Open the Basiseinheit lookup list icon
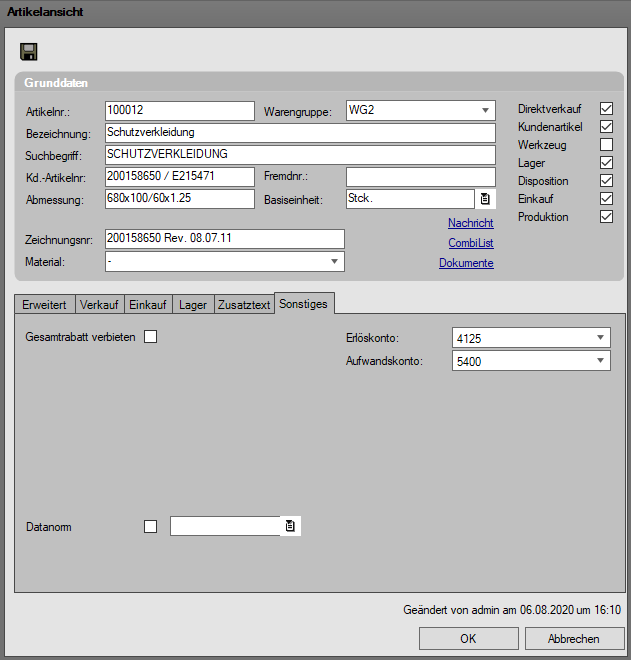 click(485, 199)
